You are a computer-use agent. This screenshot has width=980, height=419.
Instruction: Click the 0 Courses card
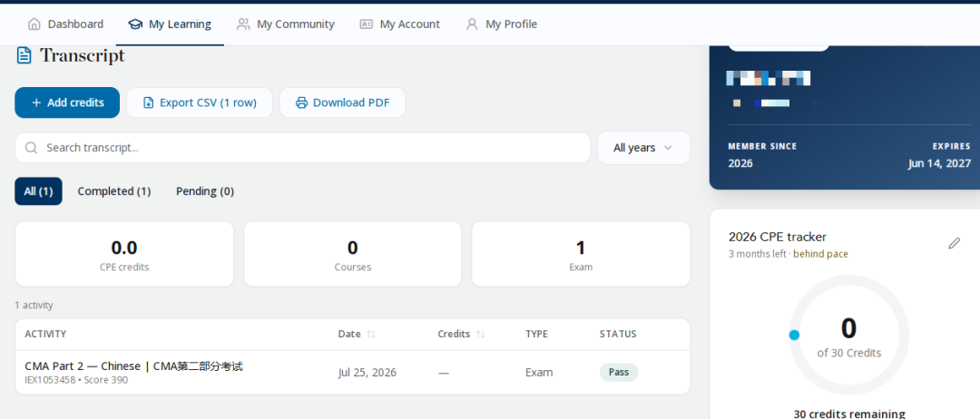(x=352, y=254)
